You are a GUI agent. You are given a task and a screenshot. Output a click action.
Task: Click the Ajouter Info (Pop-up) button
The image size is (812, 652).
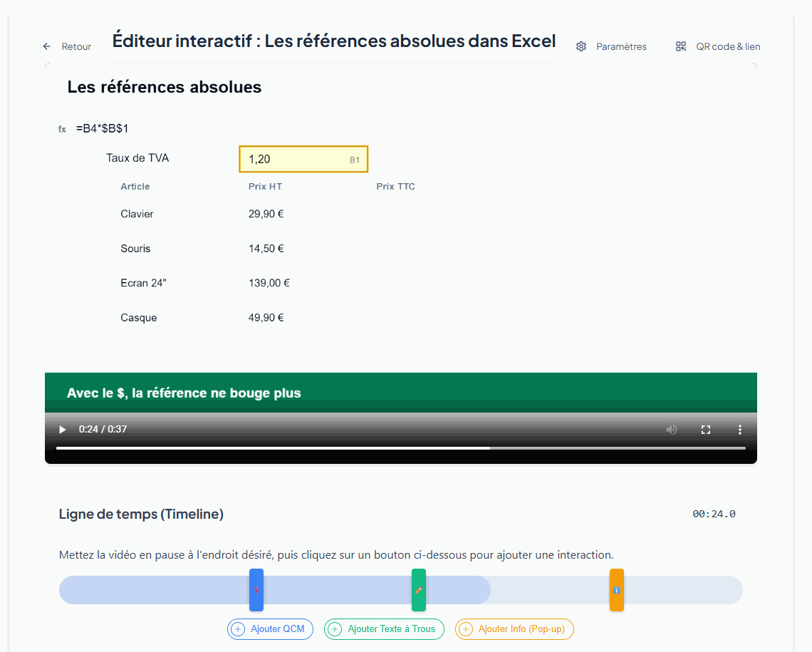click(514, 629)
